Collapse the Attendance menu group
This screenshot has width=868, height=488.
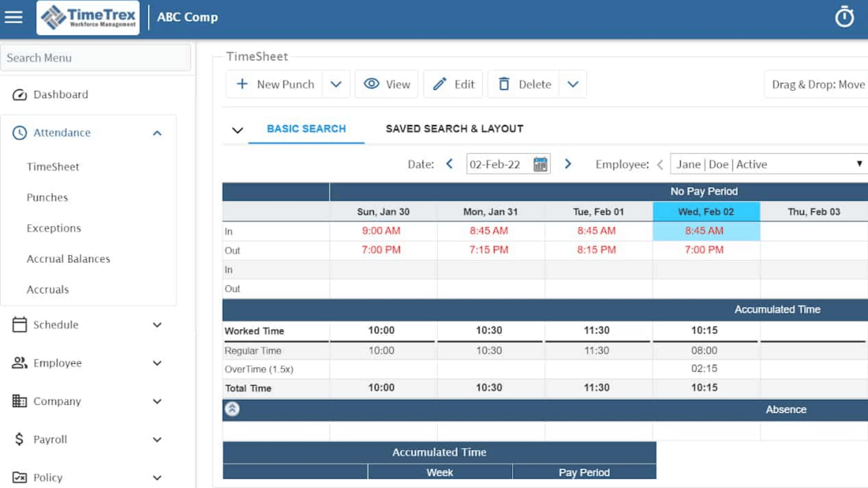click(x=157, y=133)
